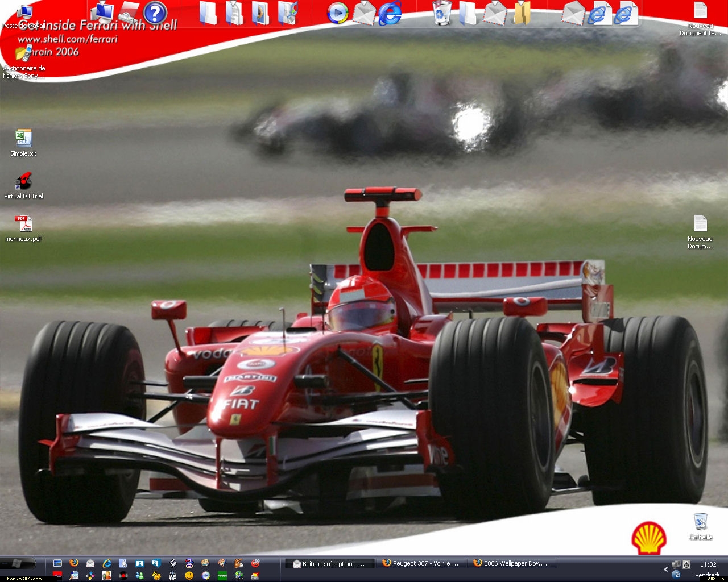The width and height of the screenshot is (728, 582).
Task: Click the volume speaker tray icon
Action: pyautogui.click(x=686, y=564)
